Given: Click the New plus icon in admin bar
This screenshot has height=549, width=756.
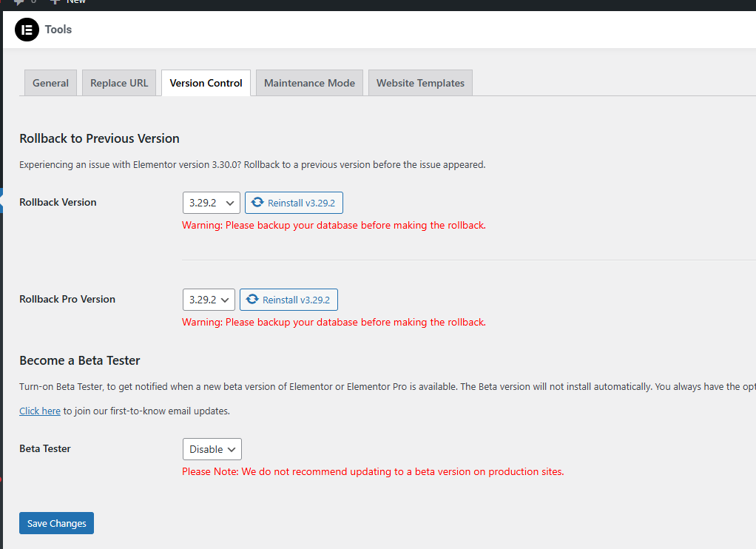Looking at the screenshot, I should tap(55, 2).
